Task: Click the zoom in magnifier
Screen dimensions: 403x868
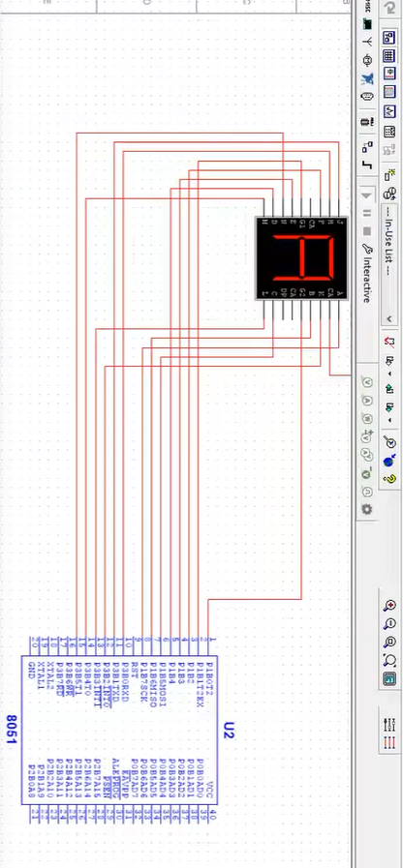Action: click(x=389, y=606)
